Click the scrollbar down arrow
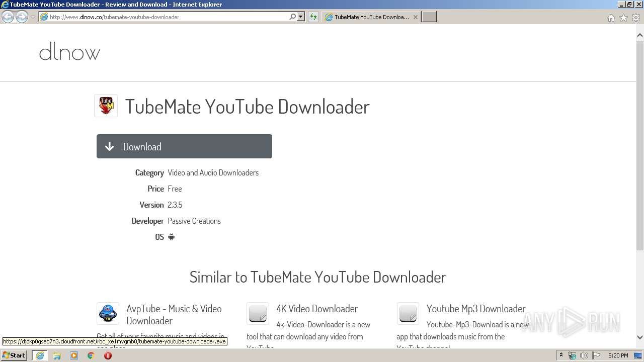Image resolution: width=644 pixels, height=362 pixels. [640, 337]
